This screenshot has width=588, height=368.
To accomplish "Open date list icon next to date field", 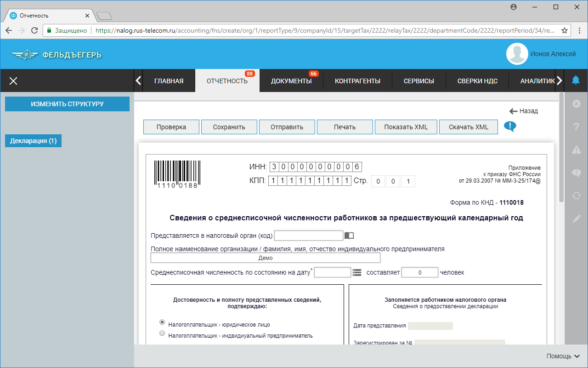I will click(357, 272).
